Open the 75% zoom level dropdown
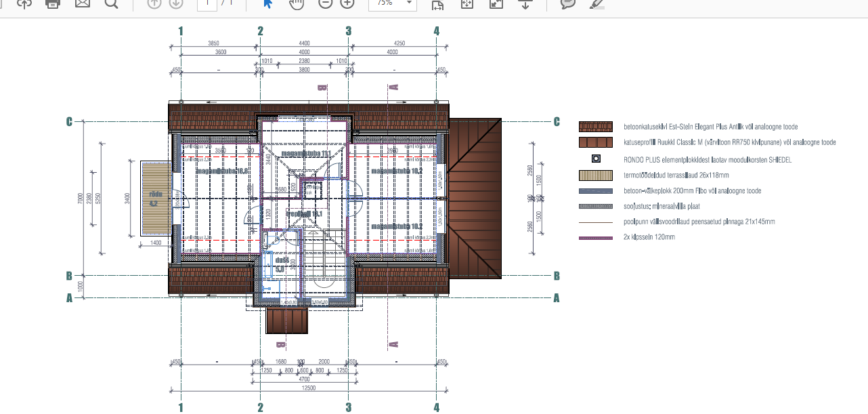 [392, 3]
